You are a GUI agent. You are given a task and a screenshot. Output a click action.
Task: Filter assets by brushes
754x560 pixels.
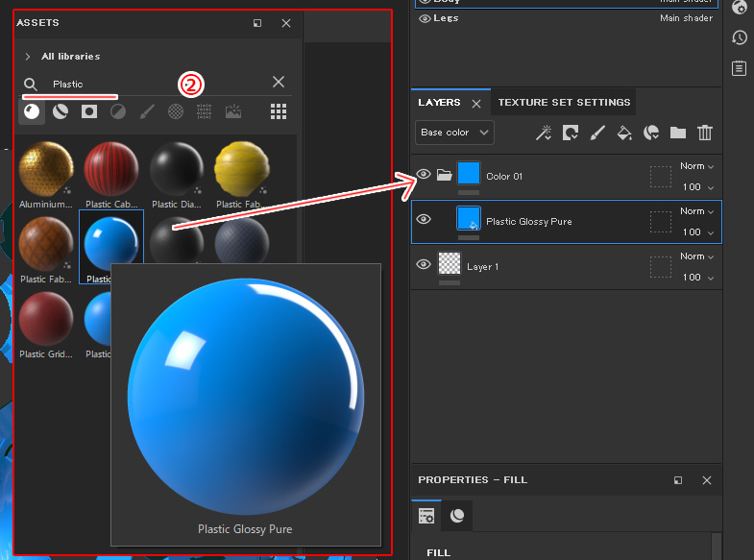pos(147,111)
